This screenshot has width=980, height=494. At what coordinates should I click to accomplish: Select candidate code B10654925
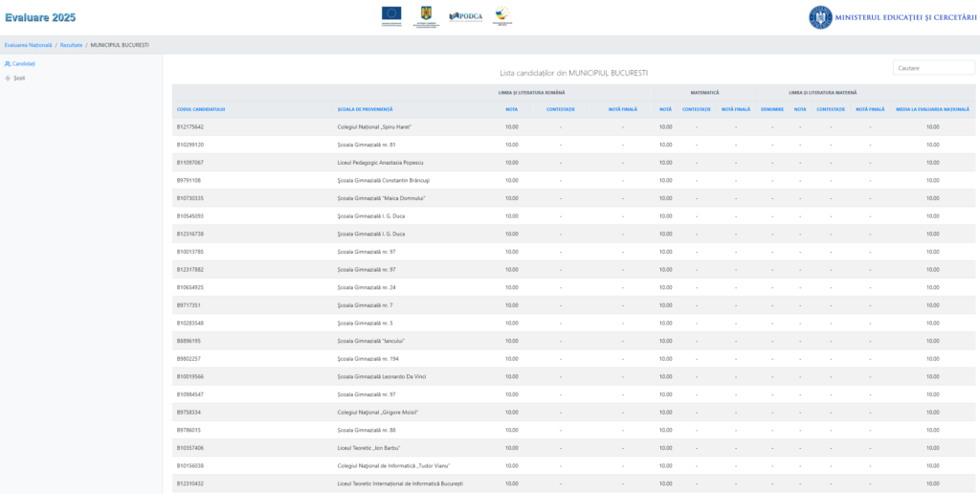click(x=190, y=287)
